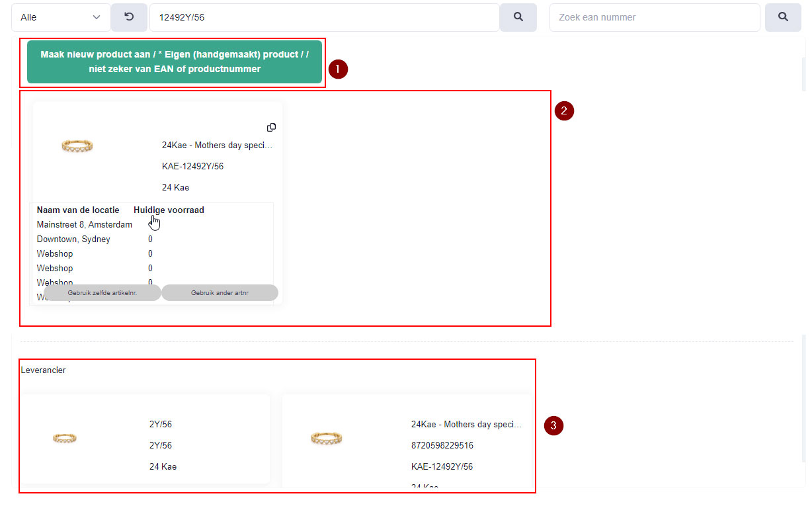
Task: Click KAE-12492Y/56 in the stock locations card
Action: [192, 166]
